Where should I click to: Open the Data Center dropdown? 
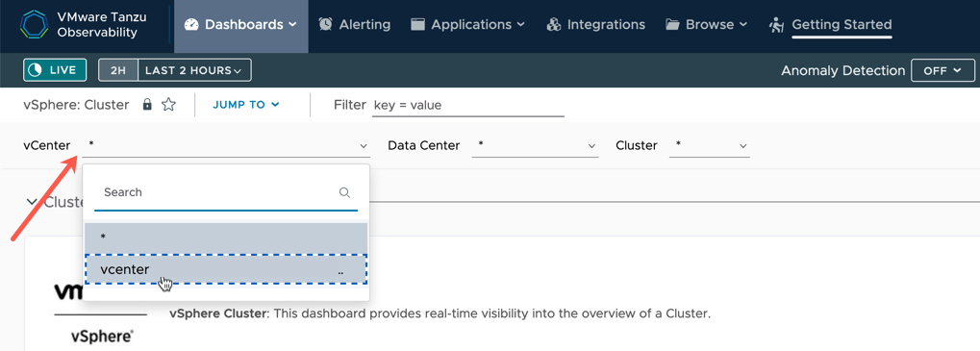[535, 145]
